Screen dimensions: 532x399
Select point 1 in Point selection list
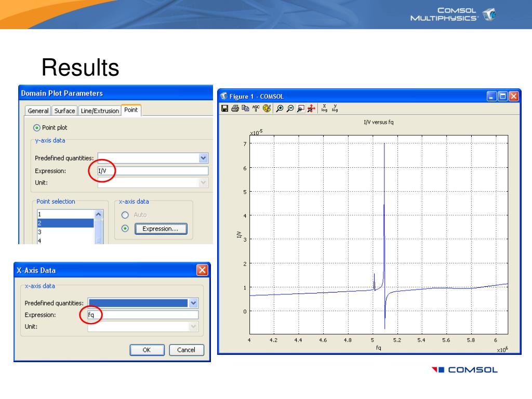tap(65, 215)
